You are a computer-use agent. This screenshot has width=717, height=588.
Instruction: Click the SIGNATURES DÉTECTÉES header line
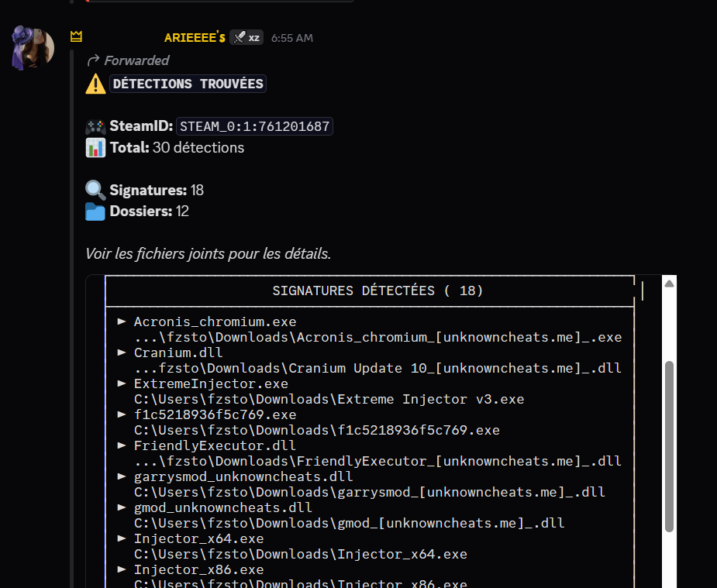tap(377, 291)
